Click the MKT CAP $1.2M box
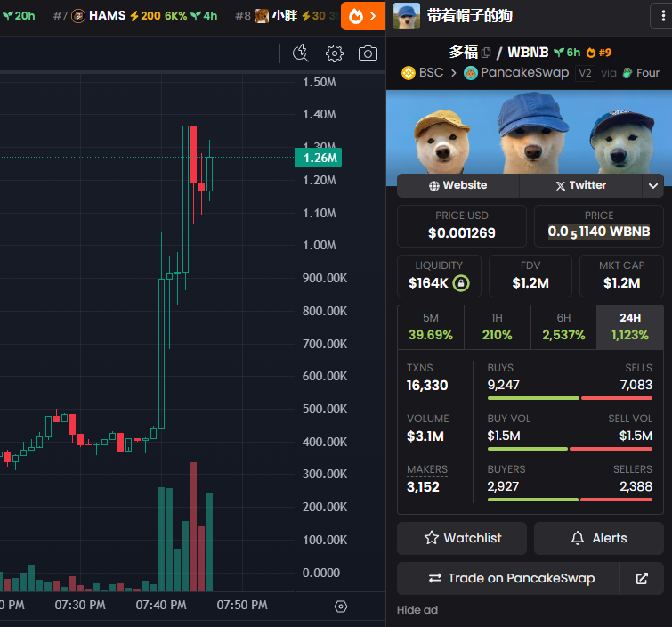Image resolution: width=672 pixels, height=627 pixels. pyautogui.click(x=621, y=276)
